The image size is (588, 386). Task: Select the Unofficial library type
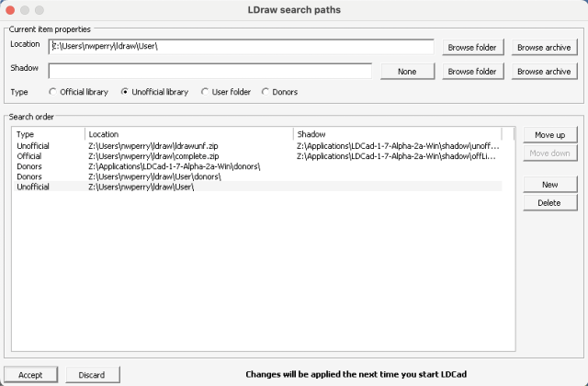(155, 92)
